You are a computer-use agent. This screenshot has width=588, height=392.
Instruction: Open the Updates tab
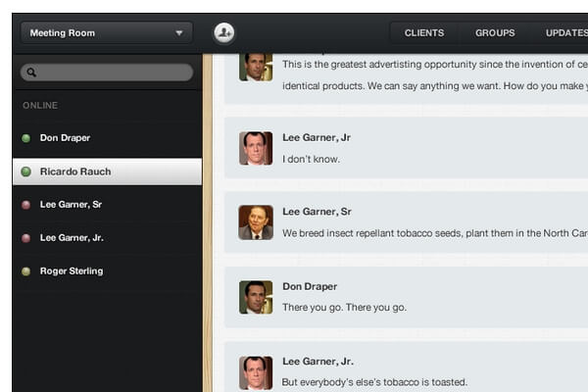[565, 32]
